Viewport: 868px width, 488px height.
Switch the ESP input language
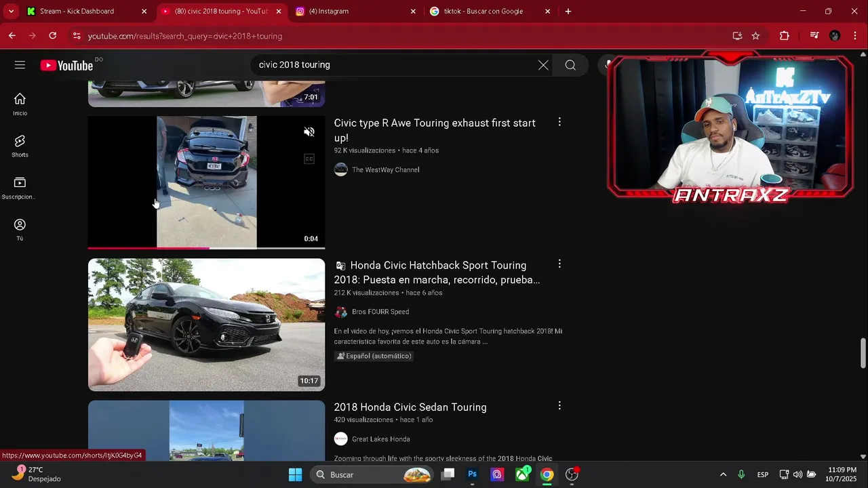pyautogui.click(x=763, y=474)
